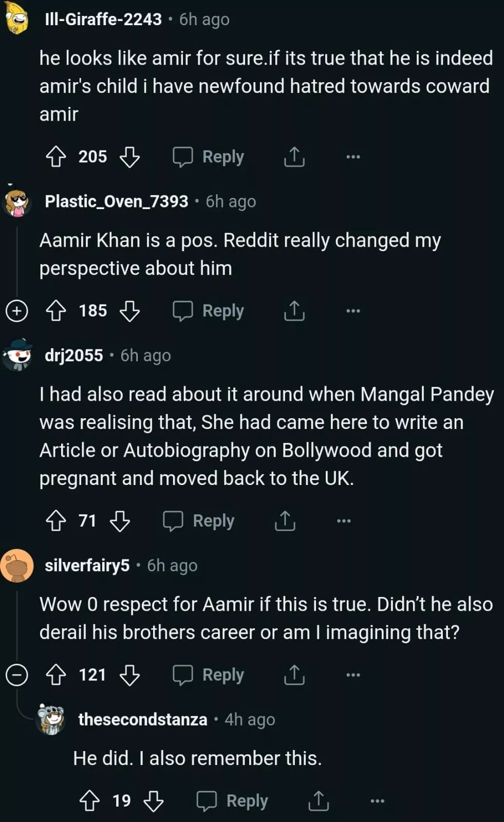Show overflow menu for thesecondstanza's reply
Viewport: 504px width, 822px height.
[377, 800]
